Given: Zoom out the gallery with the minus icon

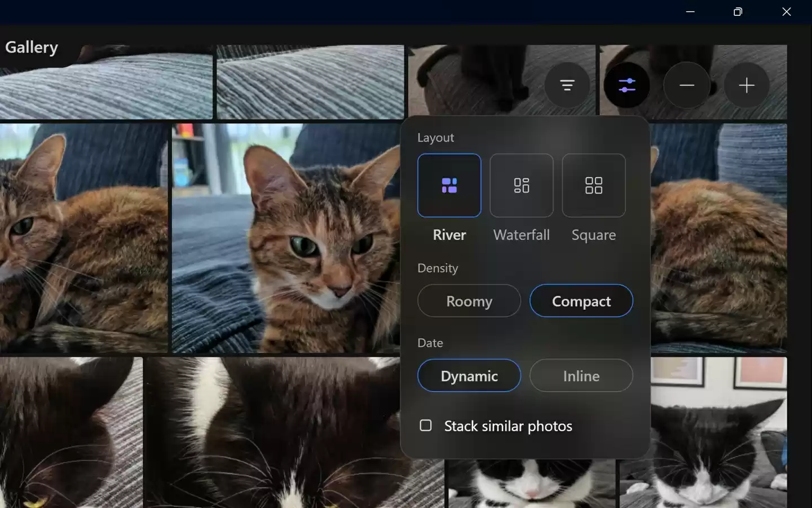Looking at the screenshot, I should pyautogui.click(x=687, y=85).
